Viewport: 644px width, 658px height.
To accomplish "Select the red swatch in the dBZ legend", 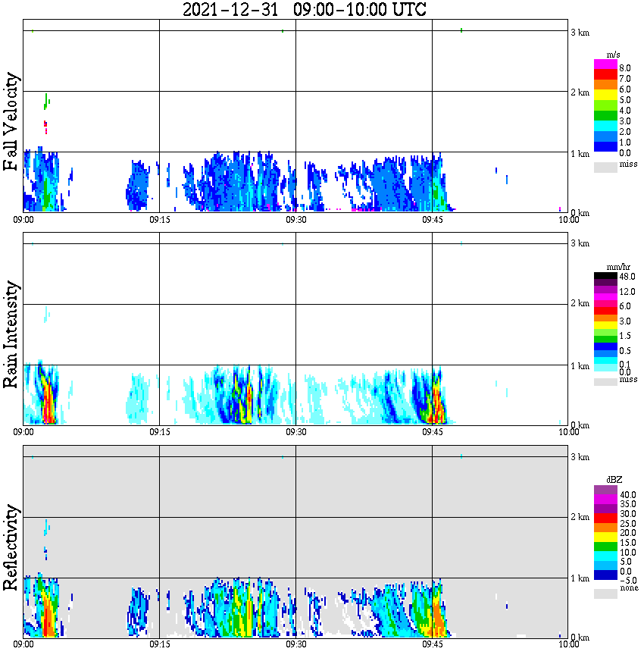I will click(605, 519).
